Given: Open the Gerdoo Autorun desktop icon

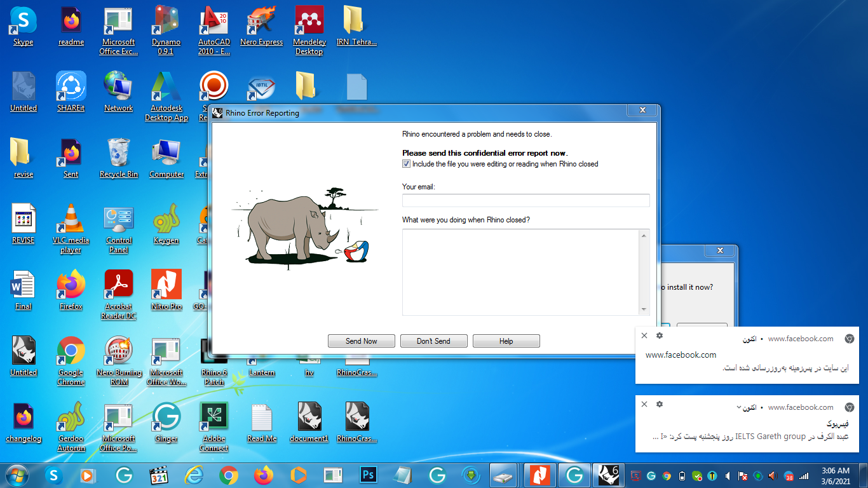Looking at the screenshot, I should tap(71, 426).
